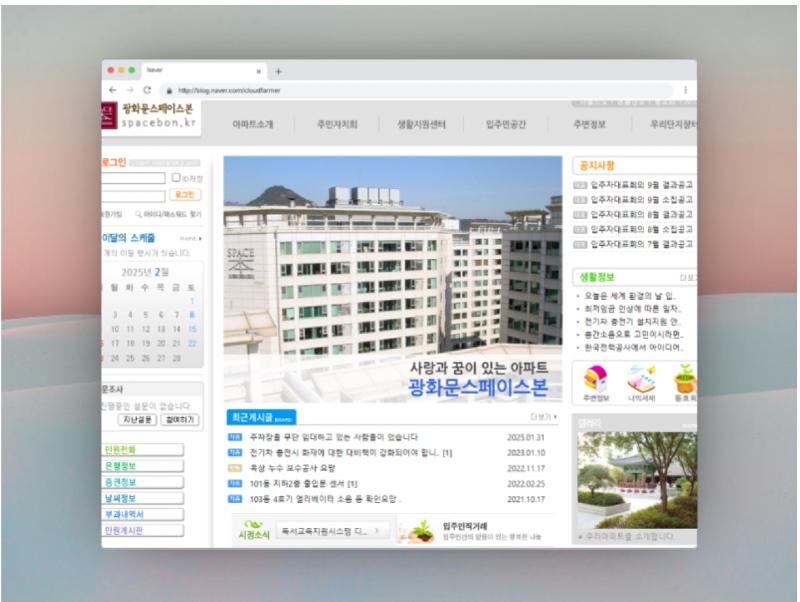Open 아이디/패스워드 찾기 link

[x=172, y=214]
